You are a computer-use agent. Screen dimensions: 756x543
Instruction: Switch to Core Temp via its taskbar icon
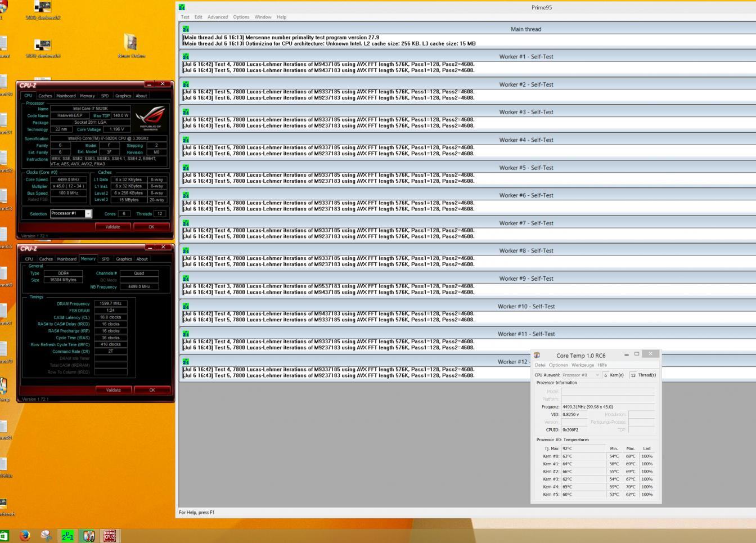click(x=88, y=536)
